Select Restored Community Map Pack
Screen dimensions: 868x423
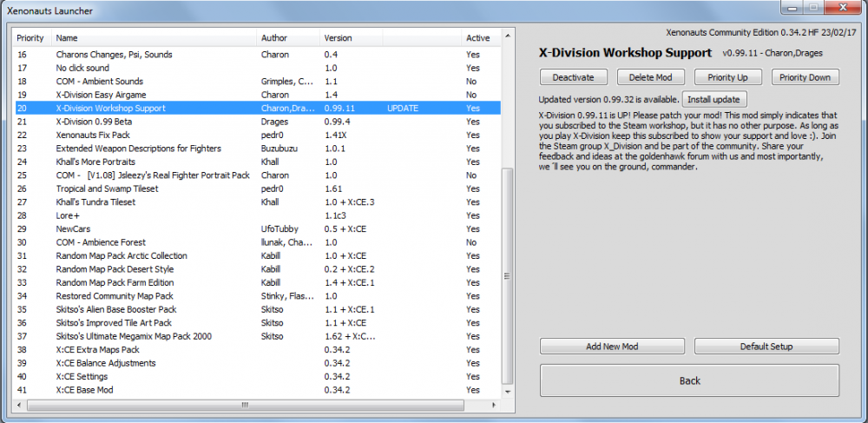point(258,295)
